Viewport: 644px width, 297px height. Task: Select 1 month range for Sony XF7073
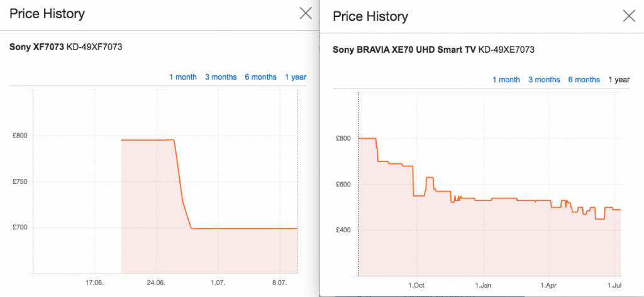(x=182, y=77)
